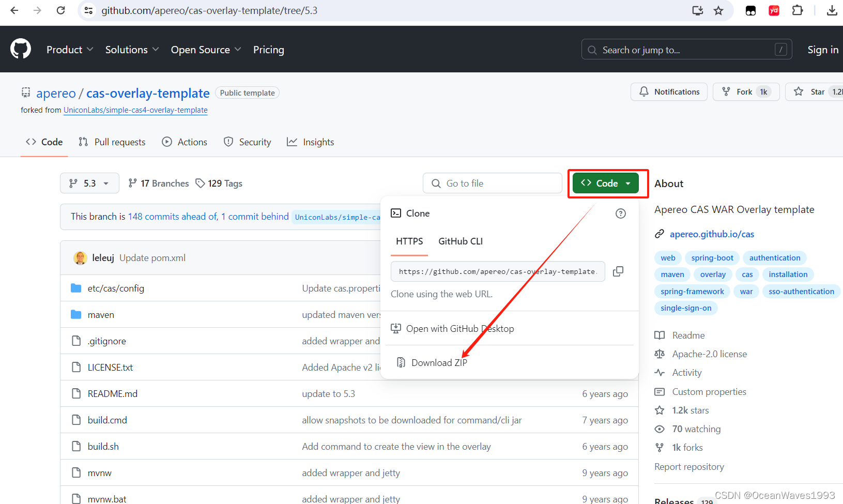Screen dimensions: 843x504
Task: Expand the Open Source menu
Action: click(x=206, y=50)
